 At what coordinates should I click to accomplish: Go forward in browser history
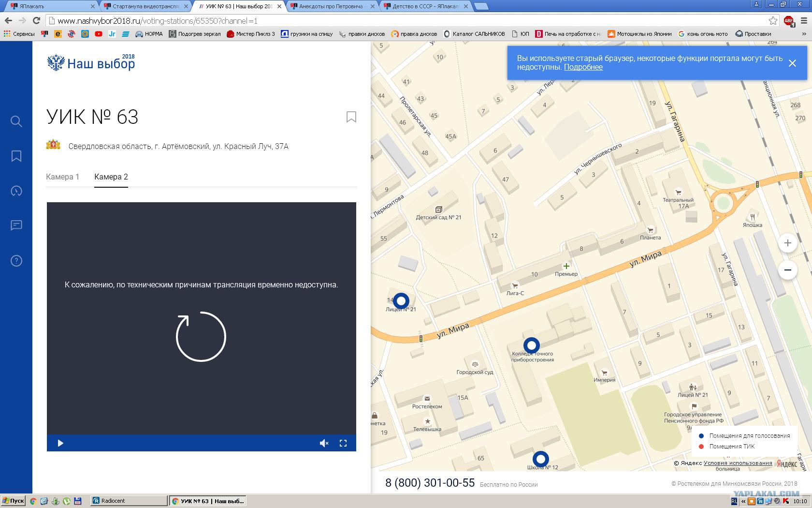pyautogui.click(x=22, y=20)
